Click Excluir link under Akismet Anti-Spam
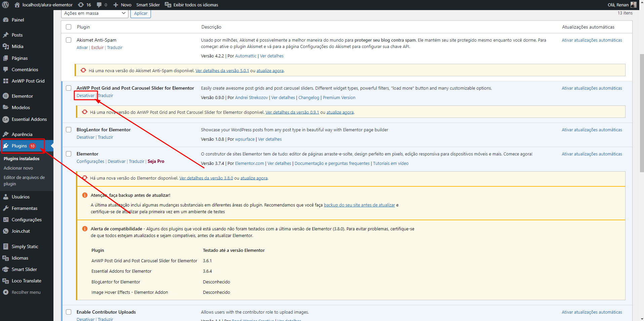This screenshot has width=644, height=321. [97, 47]
